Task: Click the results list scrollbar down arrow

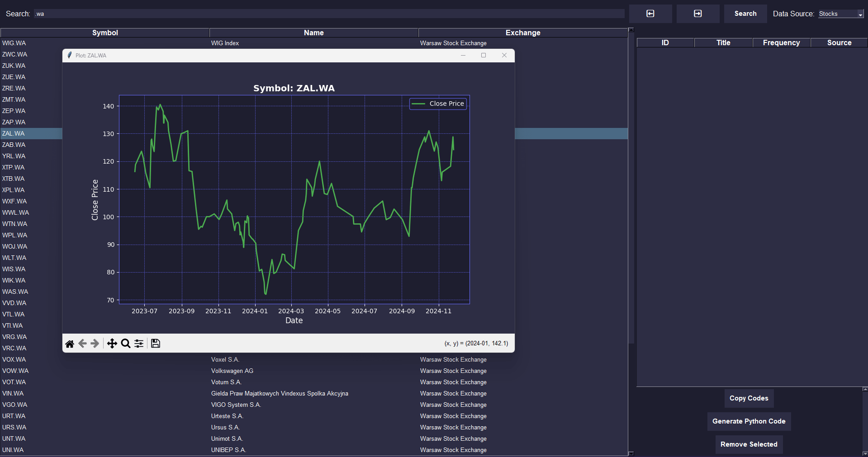Action: 631,453
